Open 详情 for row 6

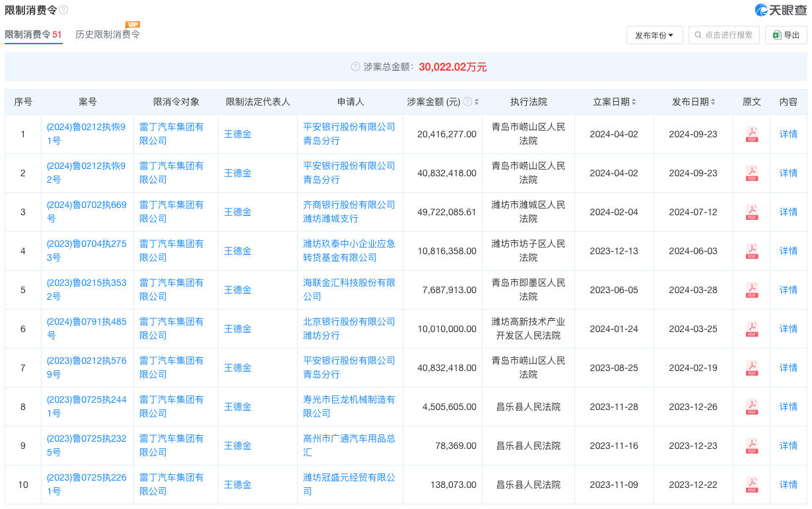coord(788,329)
